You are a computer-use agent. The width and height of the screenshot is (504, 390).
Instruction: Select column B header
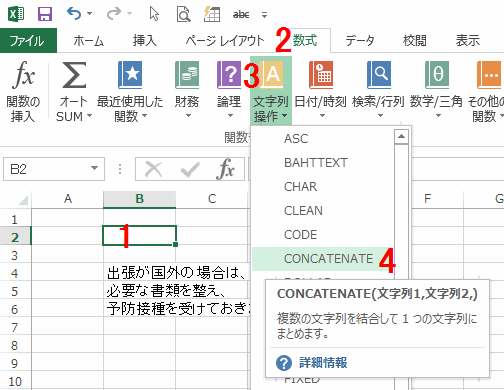140,199
